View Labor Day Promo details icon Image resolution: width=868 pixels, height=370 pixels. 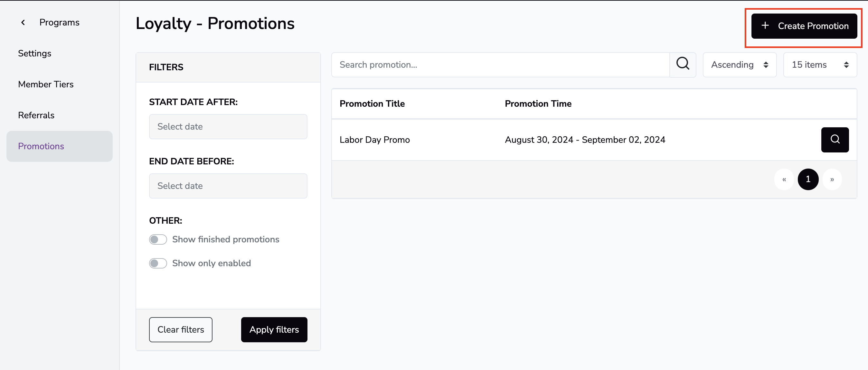coord(835,140)
